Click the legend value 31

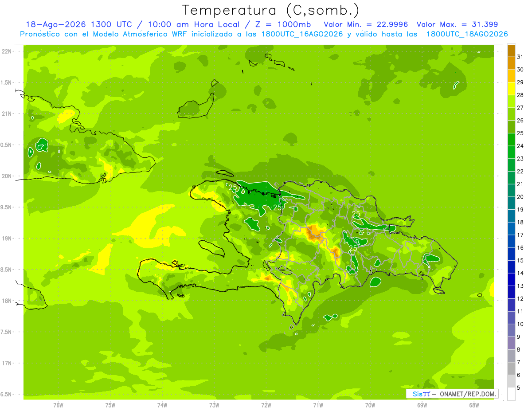click(520, 57)
